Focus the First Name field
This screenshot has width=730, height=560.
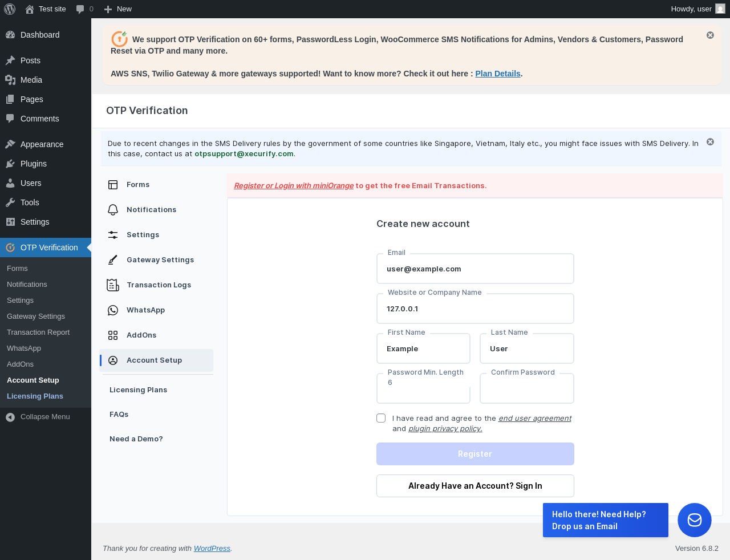point(423,348)
